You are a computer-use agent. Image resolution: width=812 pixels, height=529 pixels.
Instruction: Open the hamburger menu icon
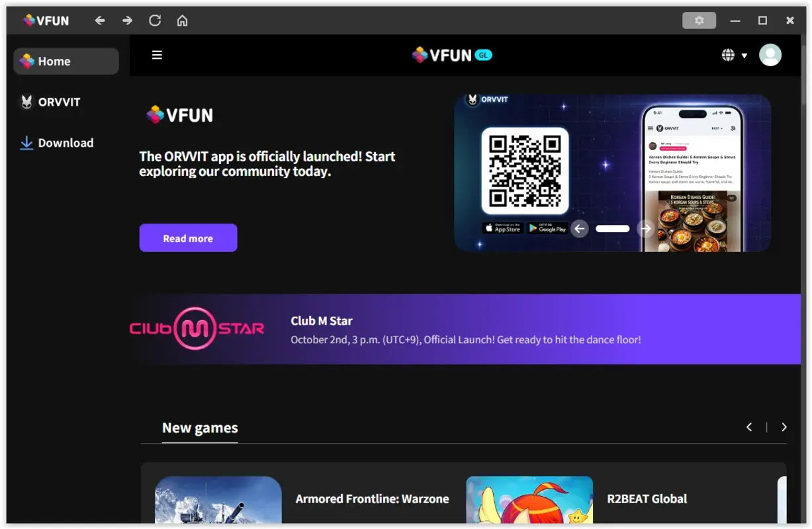coord(157,55)
